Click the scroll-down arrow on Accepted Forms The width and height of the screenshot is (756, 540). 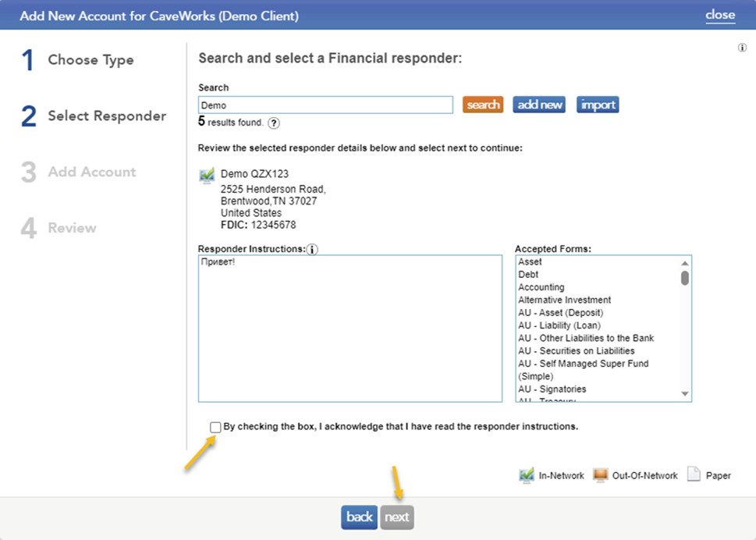point(685,395)
